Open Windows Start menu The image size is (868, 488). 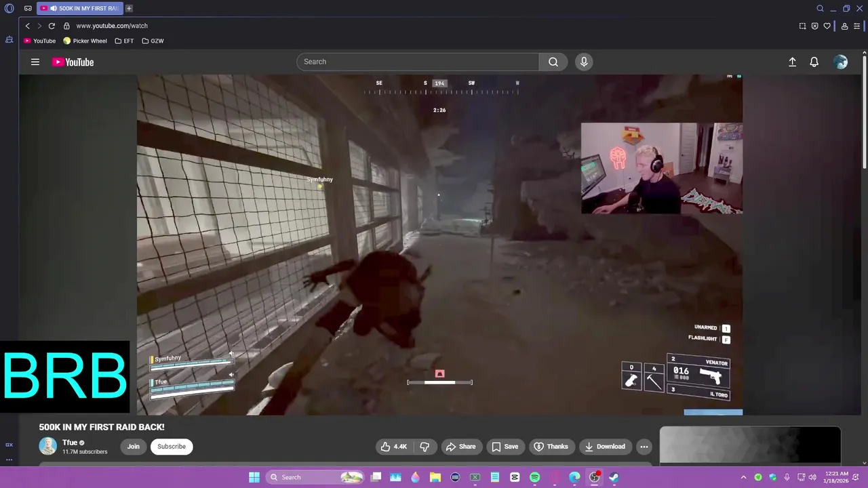click(x=254, y=477)
